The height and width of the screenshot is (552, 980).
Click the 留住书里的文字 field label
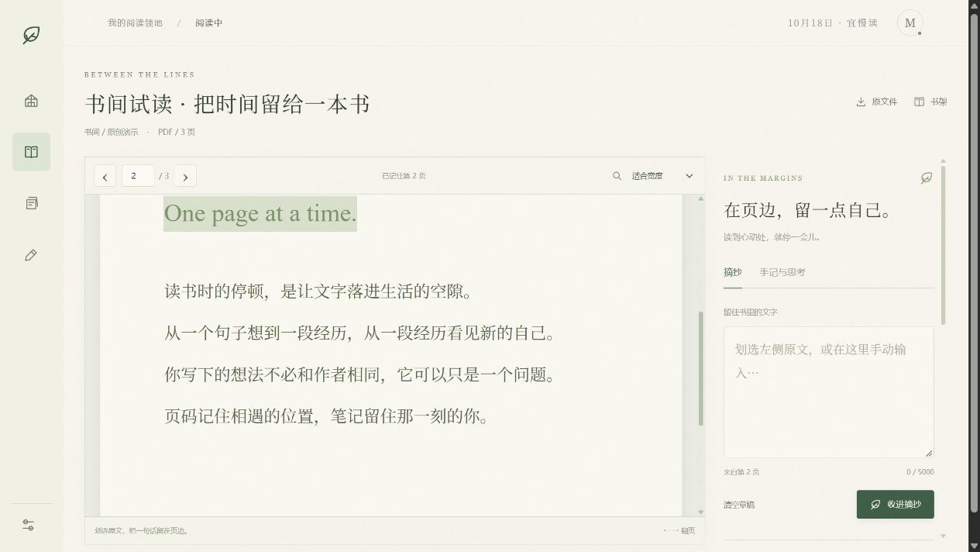751,312
